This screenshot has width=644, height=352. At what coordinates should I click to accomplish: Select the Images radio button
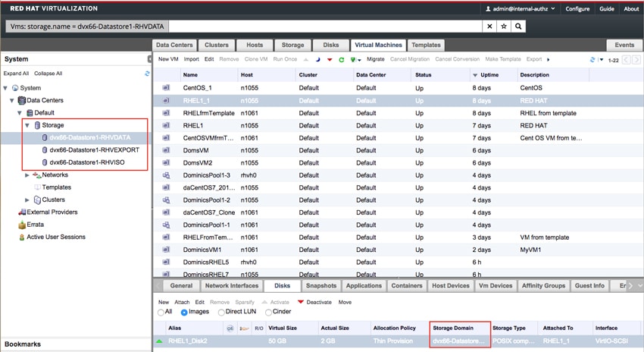[184, 312]
